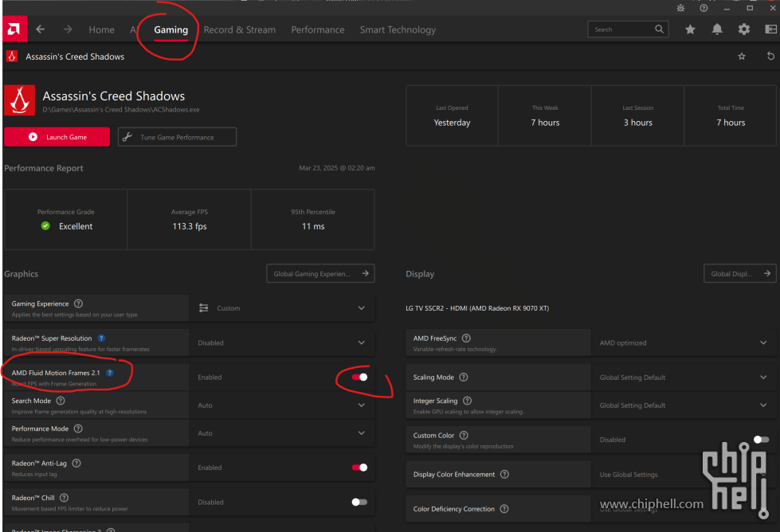The height and width of the screenshot is (532, 780).
Task: Click the game path D:\Games\Assassin's Creed Shadows\ACShadows.exe
Action: click(121, 110)
